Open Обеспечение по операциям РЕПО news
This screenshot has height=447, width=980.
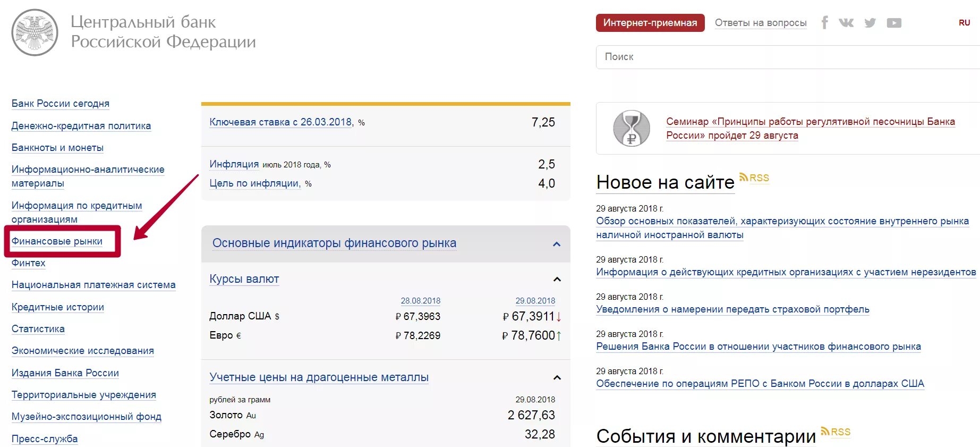point(760,384)
